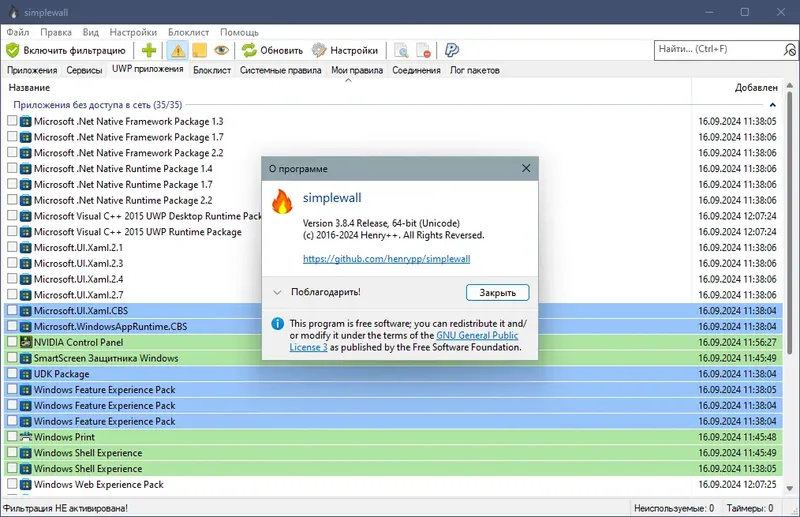Click the Закрыть button

pyautogui.click(x=497, y=292)
